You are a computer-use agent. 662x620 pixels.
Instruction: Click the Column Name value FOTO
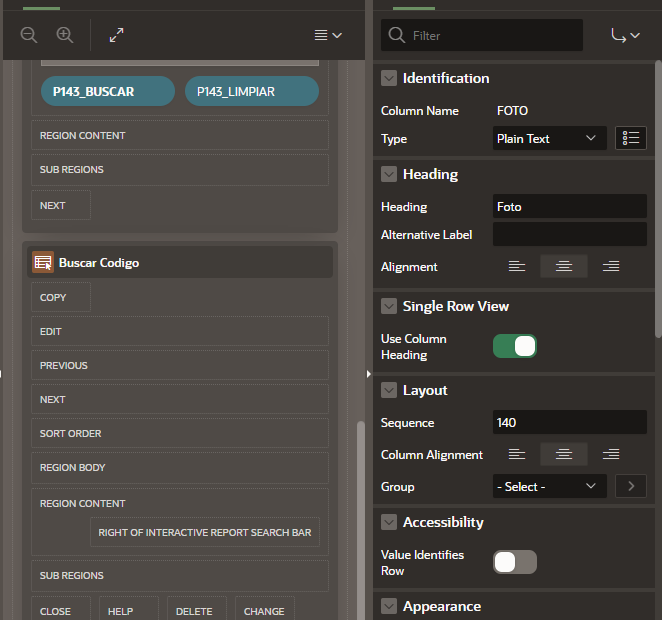click(x=512, y=111)
